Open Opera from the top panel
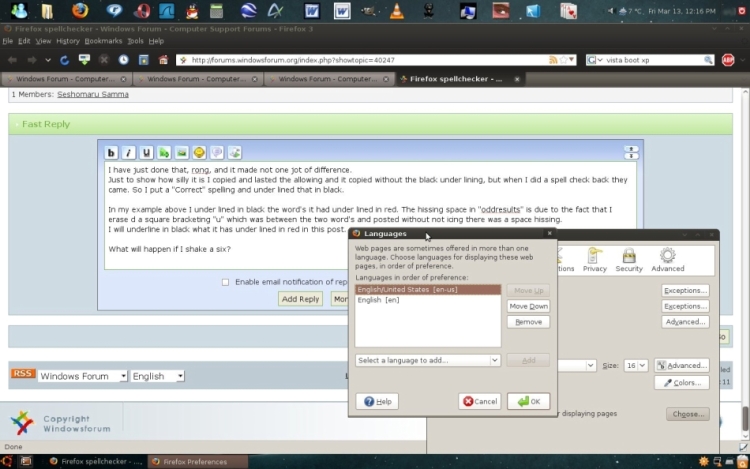This screenshot has width=750, height=469. (142, 11)
